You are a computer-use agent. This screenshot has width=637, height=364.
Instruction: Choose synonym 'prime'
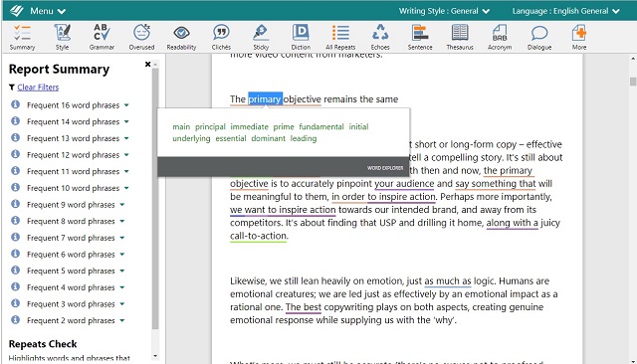(284, 126)
